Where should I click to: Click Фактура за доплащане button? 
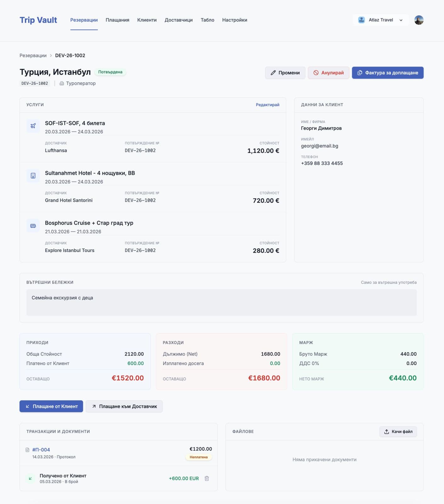coord(388,73)
